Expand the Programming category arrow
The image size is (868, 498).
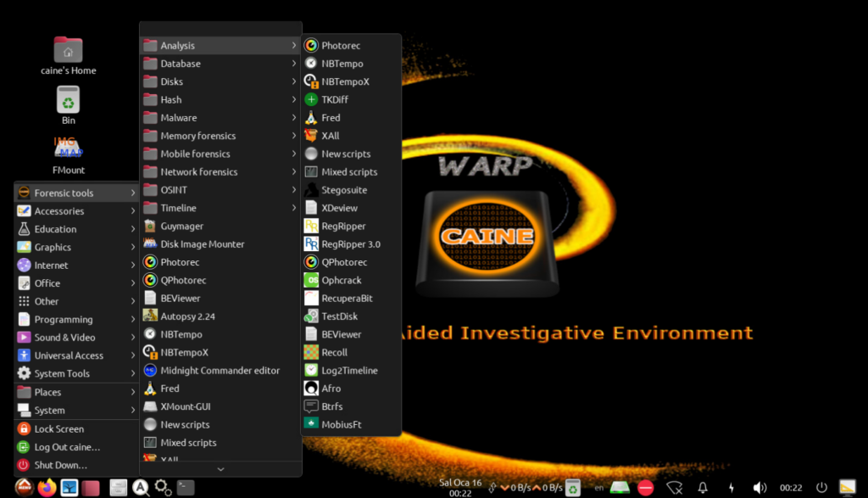[133, 320]
